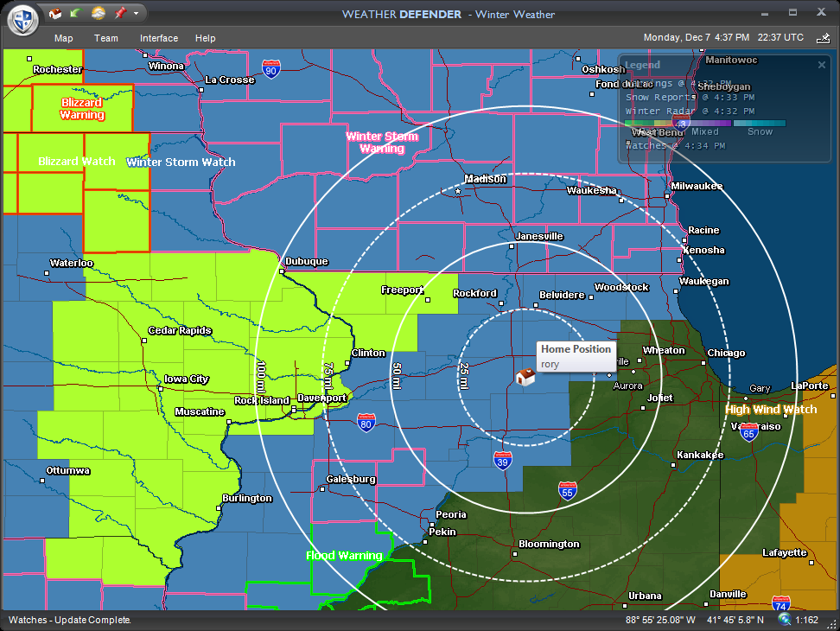The width and height of the screenshot is (840, 631).
Task: Click the Winter Radar entry in Legend
Action: point(690,112)
